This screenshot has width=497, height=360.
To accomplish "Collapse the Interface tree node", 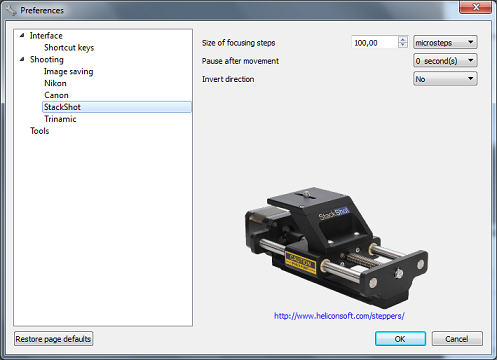I will pyautogui.click(x=22, y=35).
